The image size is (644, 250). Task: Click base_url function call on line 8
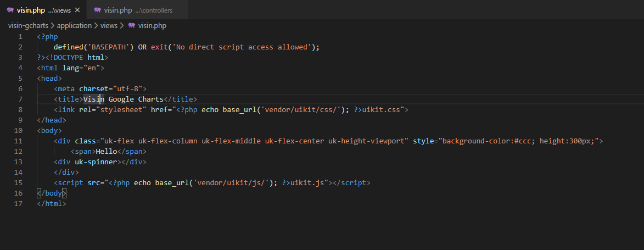pyautogui.click(x=239, y=110)
